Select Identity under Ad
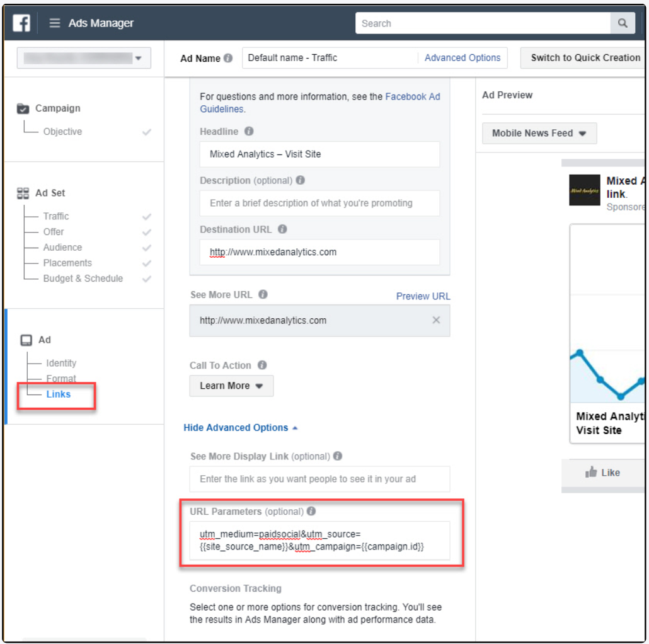Image resolution: width=649 pixels, height=644 pixels. (x=61, y=364)
